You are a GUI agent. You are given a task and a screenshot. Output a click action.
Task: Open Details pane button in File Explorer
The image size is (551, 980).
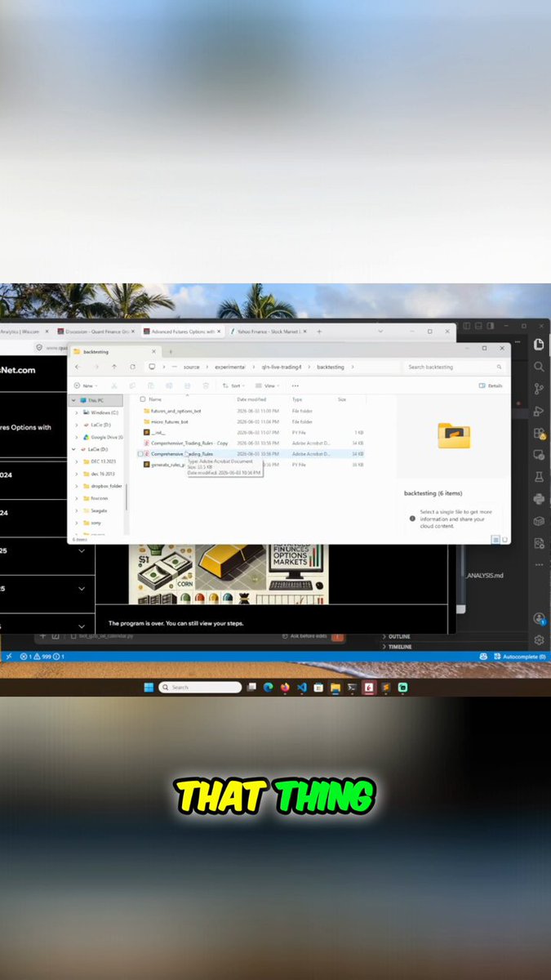click(491, 385)
